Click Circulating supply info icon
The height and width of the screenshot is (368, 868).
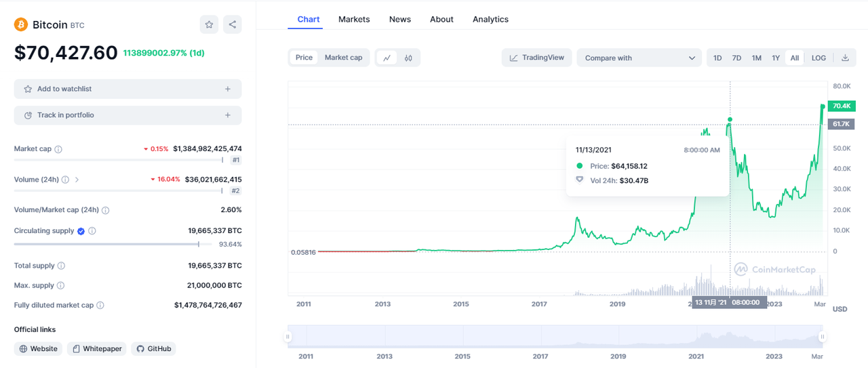(92, 231)
